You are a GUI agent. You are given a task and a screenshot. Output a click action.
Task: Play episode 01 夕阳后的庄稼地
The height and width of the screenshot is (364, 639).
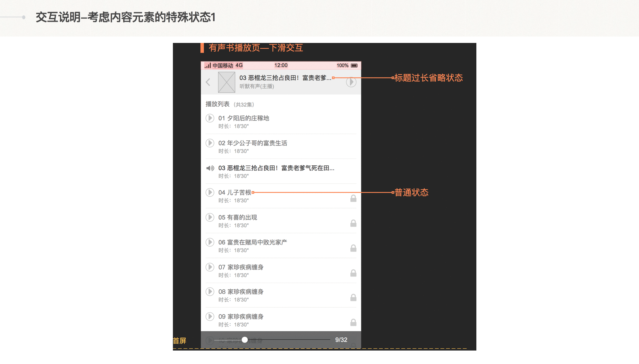210,118
